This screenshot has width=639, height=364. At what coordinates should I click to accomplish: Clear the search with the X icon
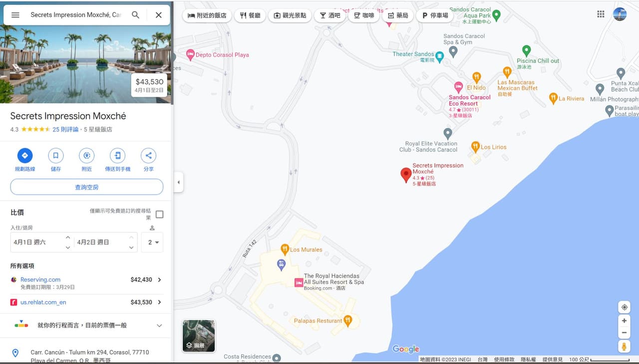[159, 15]
